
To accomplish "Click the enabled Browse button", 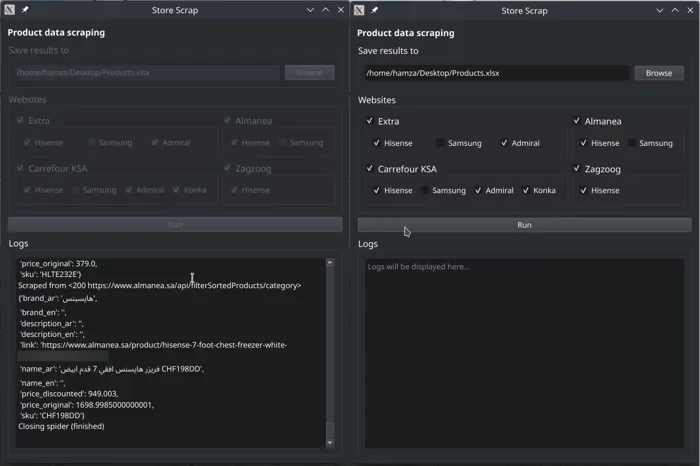I will (659, 73).
